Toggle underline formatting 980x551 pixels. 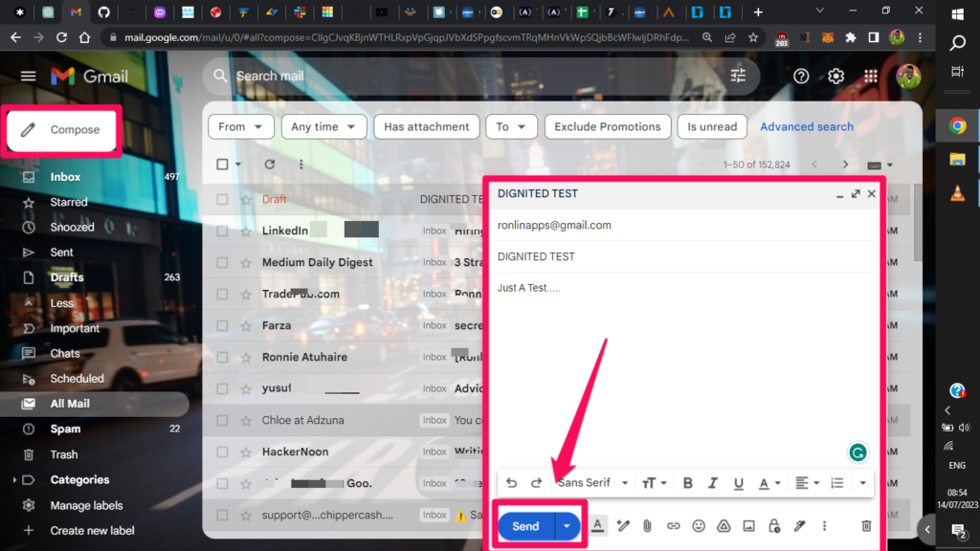point(738,483)
